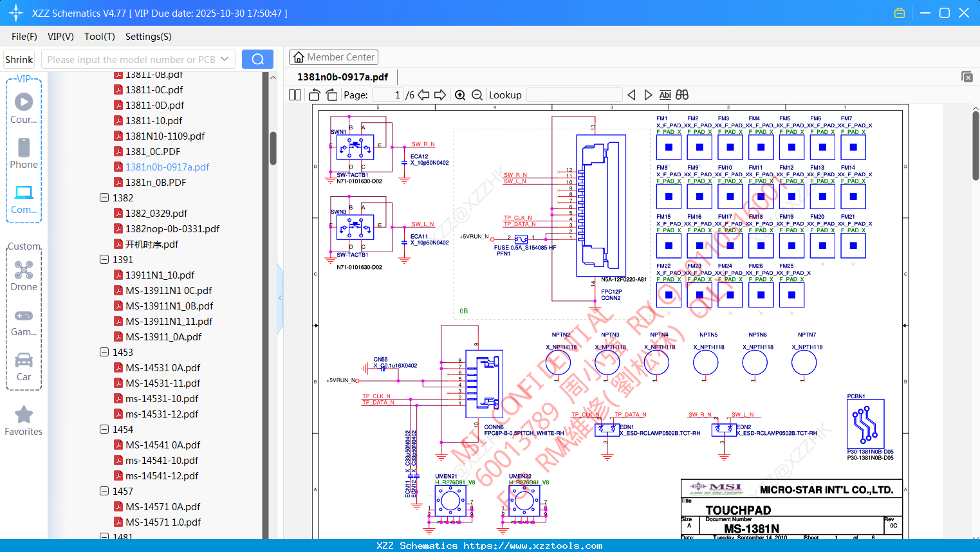Go to the previous page arrow

click(423, 95)
